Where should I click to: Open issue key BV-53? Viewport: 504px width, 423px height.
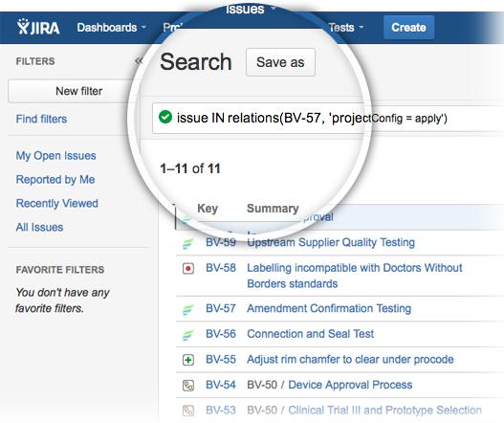(221, 411)
